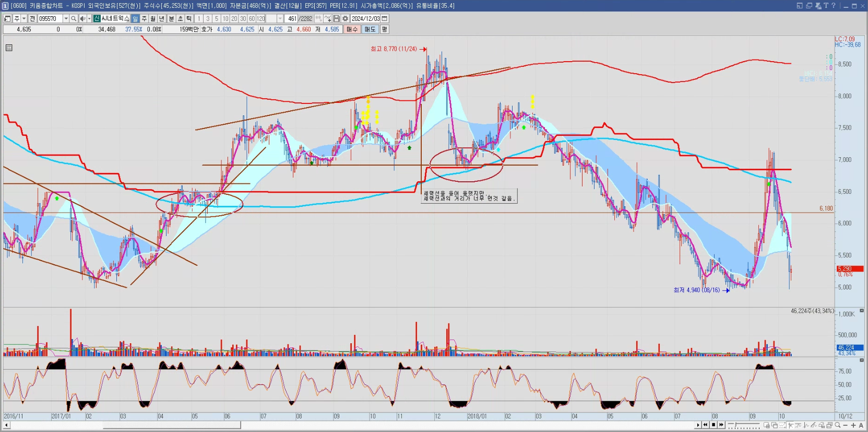The height and width of the screenshot is (432, 868).
Task: Select daily (일) chart period
Action: (x=135, y=18)
